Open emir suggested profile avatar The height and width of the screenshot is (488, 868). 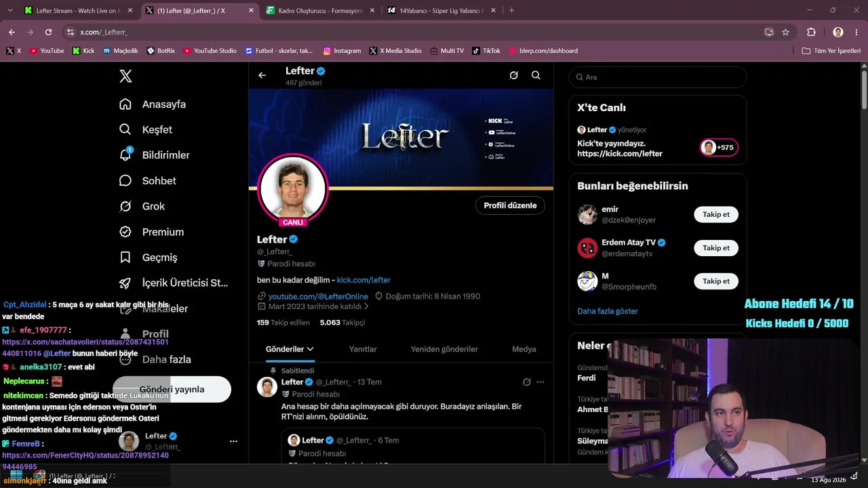point(587,215)
